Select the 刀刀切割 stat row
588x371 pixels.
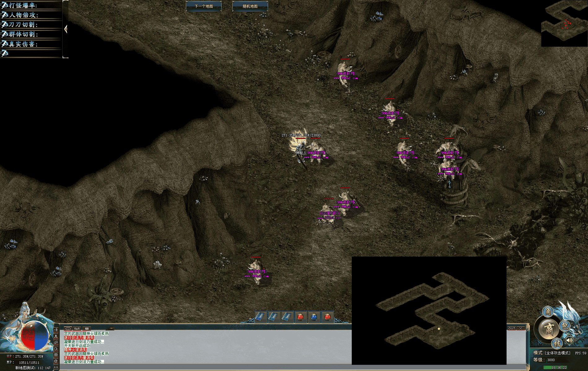(x=31, y=24)
